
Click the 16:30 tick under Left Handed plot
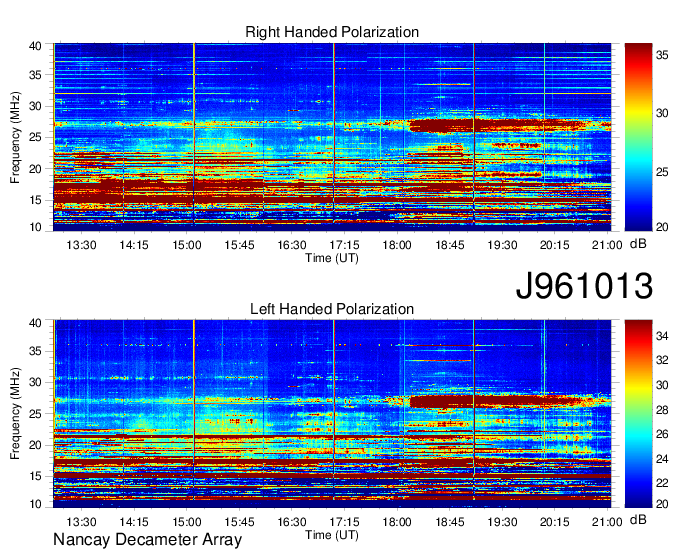pos(291,522)
